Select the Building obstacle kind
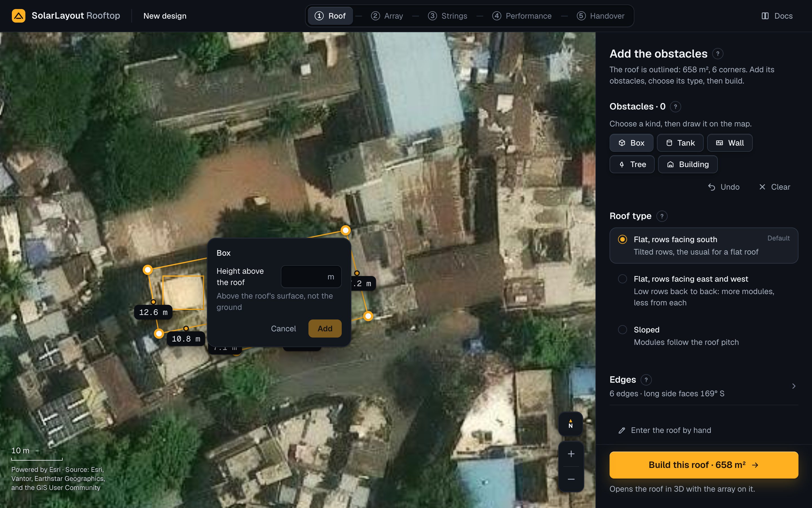This screenshot has width=812, height=508. 688,164
